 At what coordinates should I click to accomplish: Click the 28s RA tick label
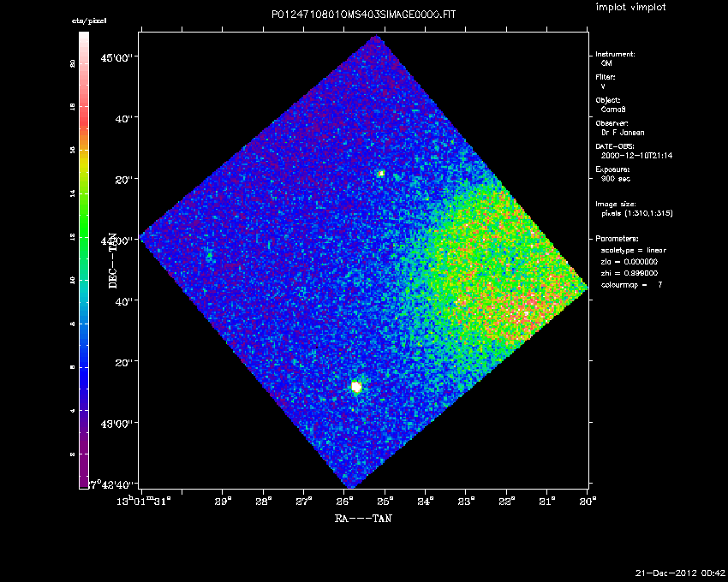pyautogui.click(x=263, y=502)
